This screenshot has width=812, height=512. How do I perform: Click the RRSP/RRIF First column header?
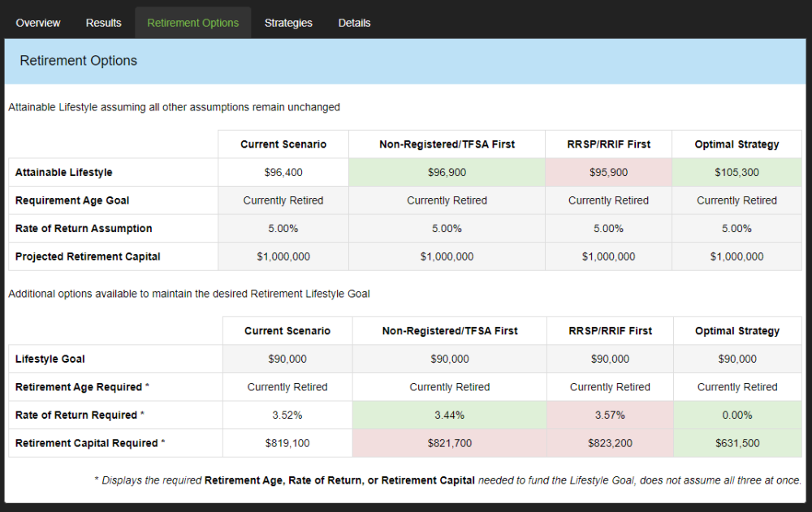pos(607,144)
